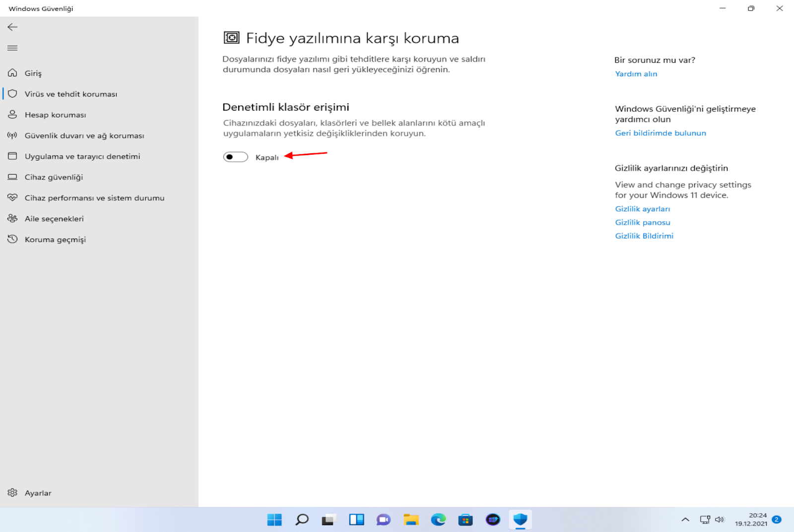Click the Yardım alın link
The image size is (794, 532).
point(636,74)
